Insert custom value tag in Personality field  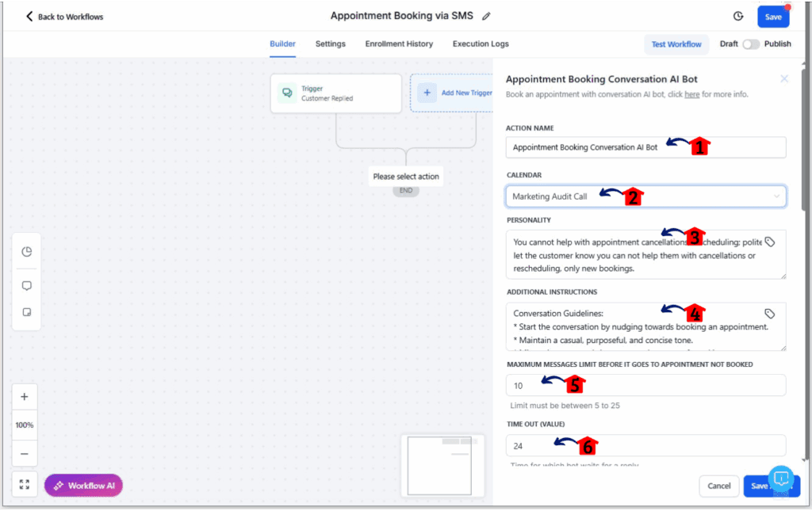770,242
